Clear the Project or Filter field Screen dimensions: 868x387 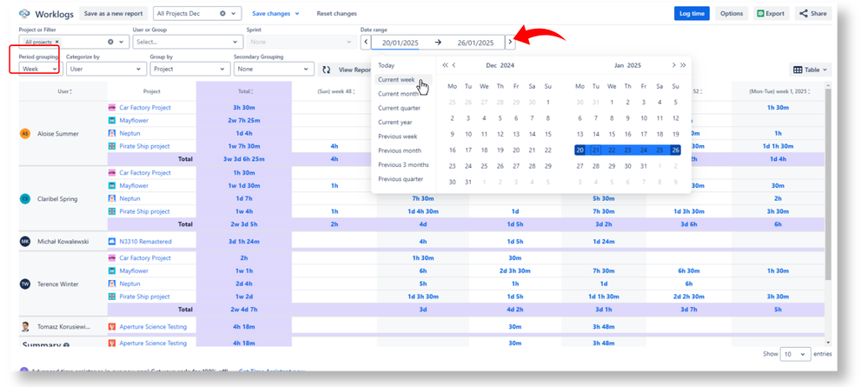110,42
